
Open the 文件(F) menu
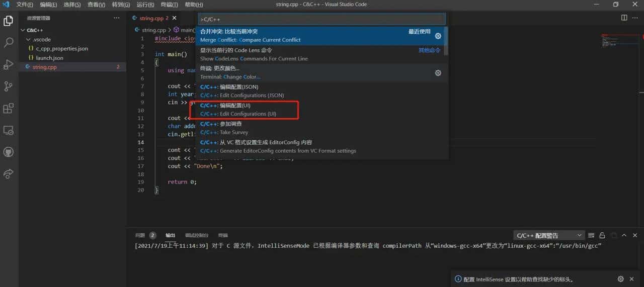click(x=25, y=5)
